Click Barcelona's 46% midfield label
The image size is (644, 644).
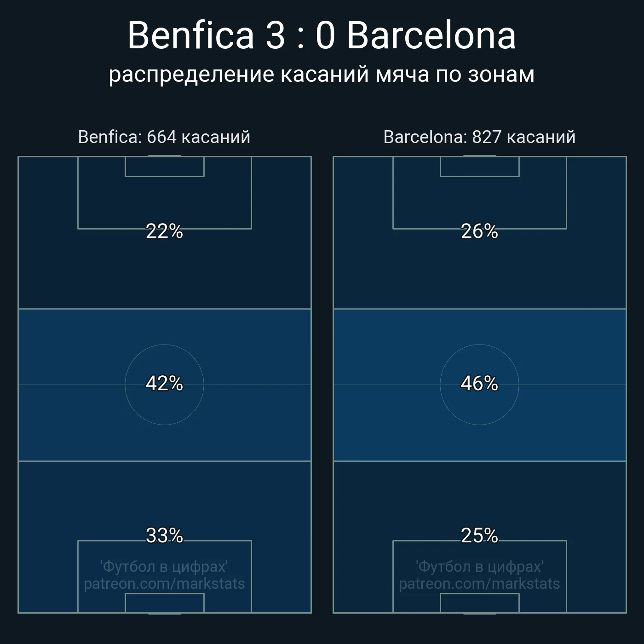click(x=479, y=384)
